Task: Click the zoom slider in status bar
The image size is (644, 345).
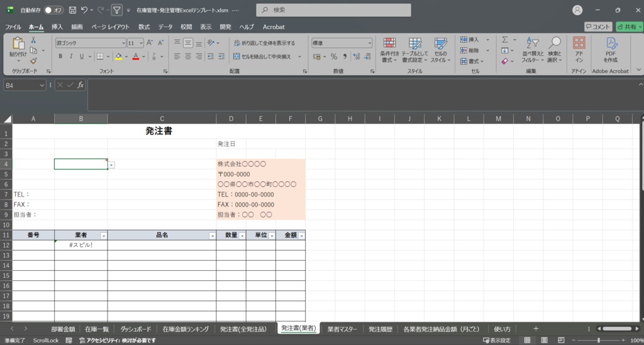Action: [x=599, y=340]
